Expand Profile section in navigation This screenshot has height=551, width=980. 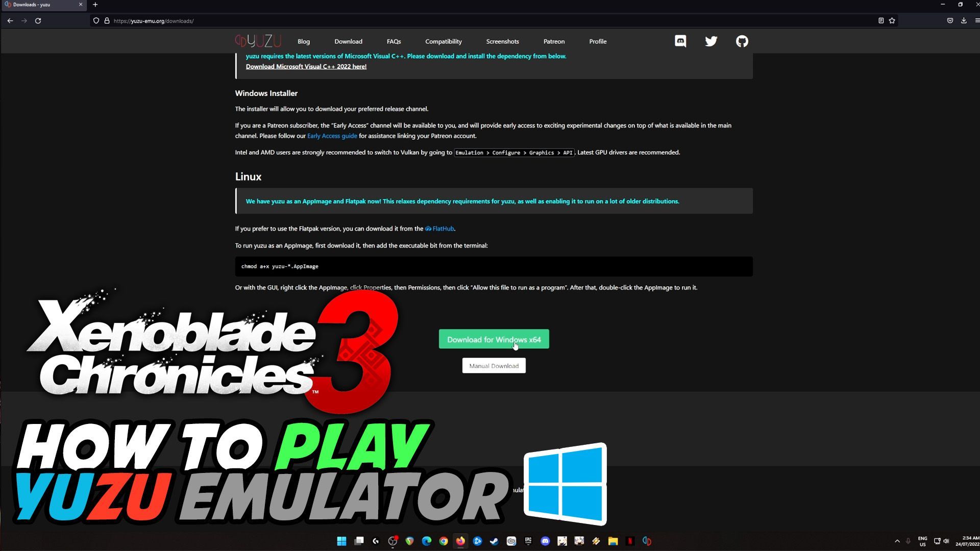598,41
